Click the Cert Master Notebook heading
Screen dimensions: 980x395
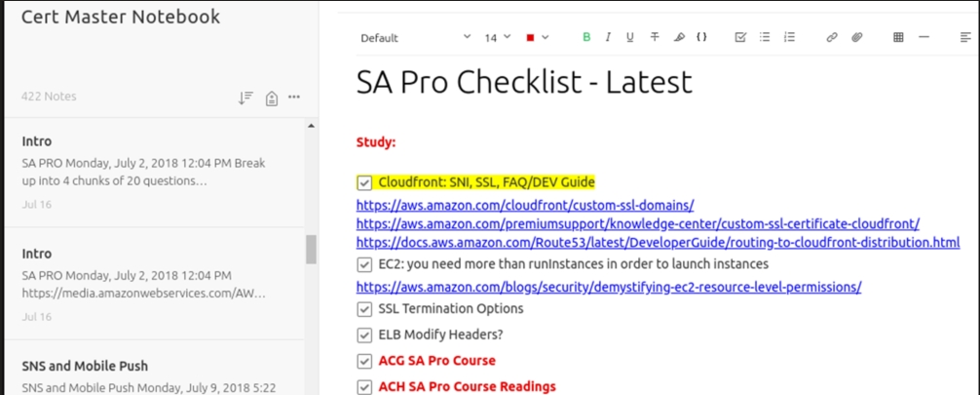121,17
